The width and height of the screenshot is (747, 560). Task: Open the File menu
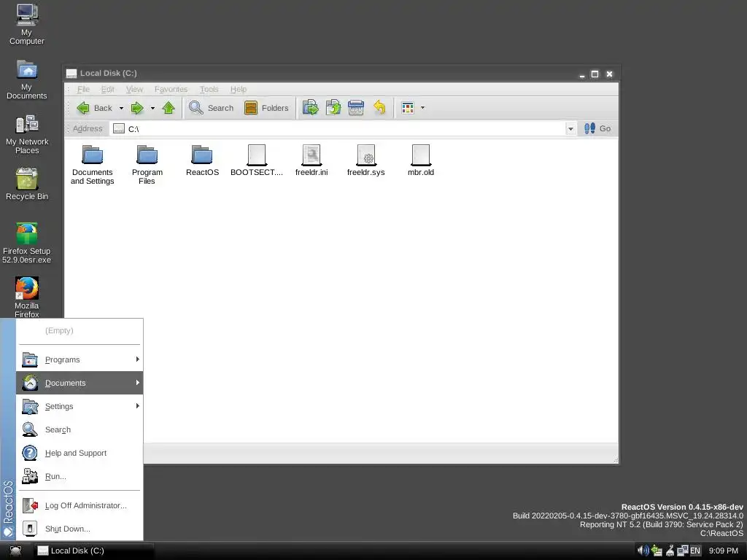click(83, 89)
